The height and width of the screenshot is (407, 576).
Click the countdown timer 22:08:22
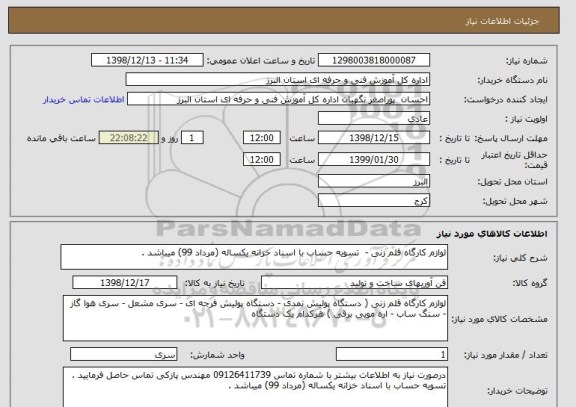129,138
